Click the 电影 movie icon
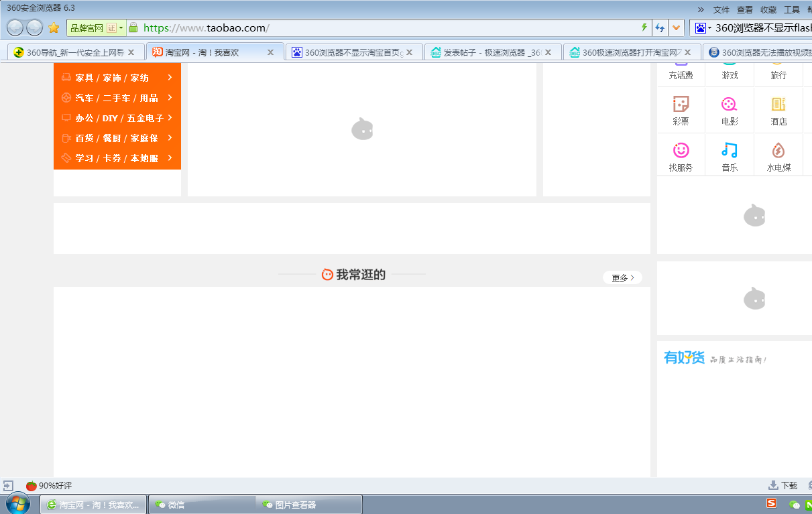The height and width of the screenshot is (514, 812). (730, 104)
